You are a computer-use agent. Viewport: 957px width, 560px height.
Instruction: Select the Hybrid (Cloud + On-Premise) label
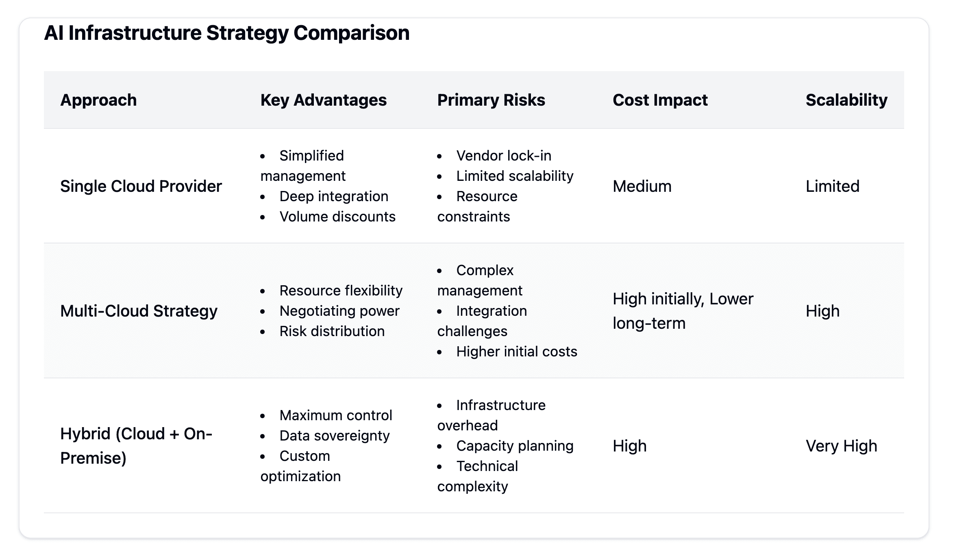click(137, 446)
